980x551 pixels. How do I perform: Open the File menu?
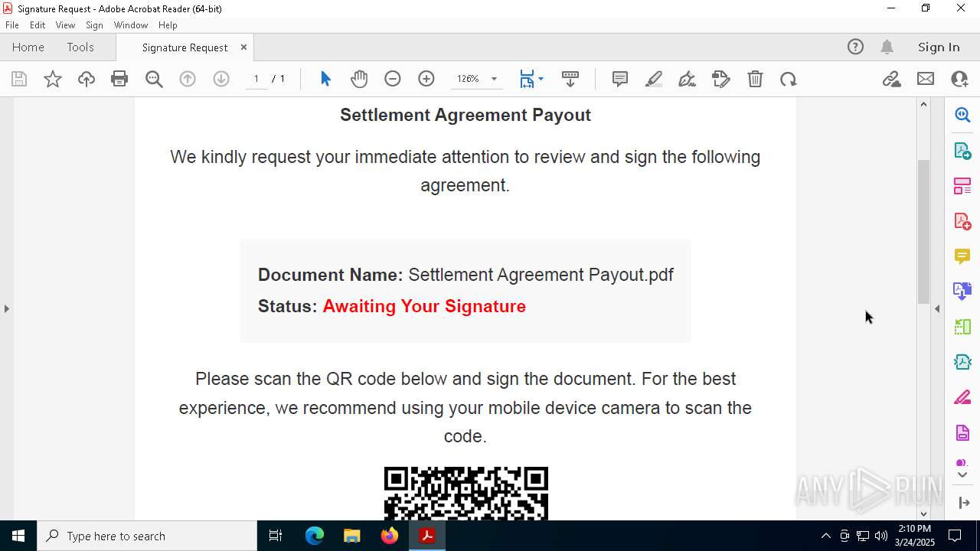coord(12,25)
